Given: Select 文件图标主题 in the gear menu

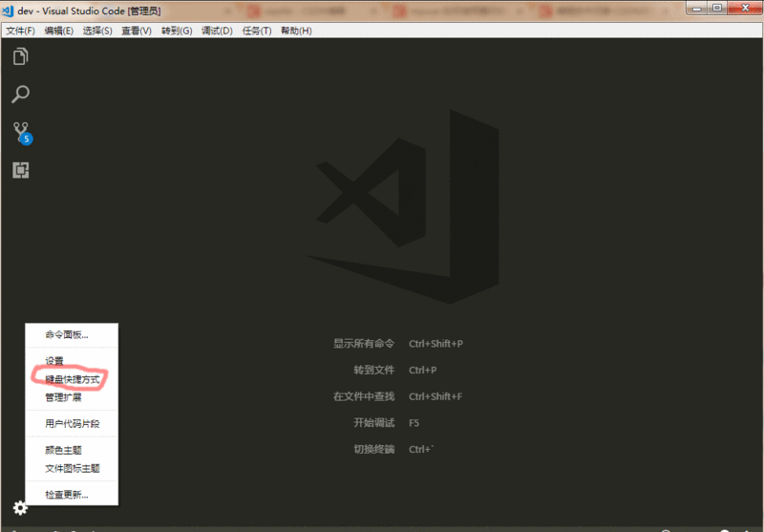Looking at the screenshot, I should point(72,468).
